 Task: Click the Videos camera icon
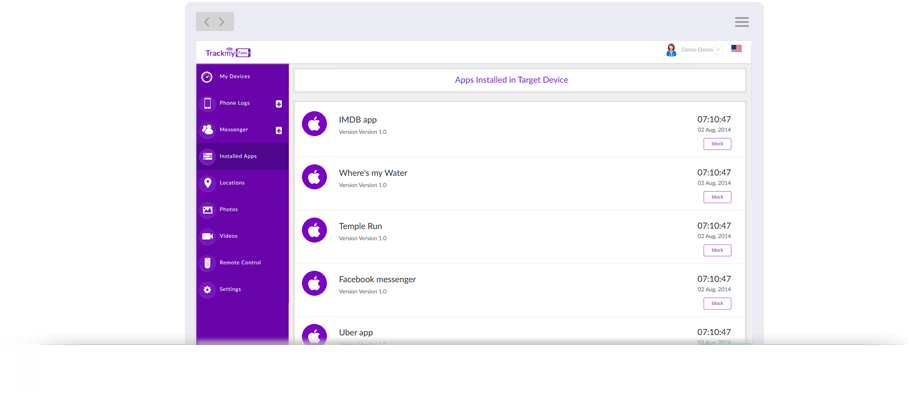pos(207,236)
